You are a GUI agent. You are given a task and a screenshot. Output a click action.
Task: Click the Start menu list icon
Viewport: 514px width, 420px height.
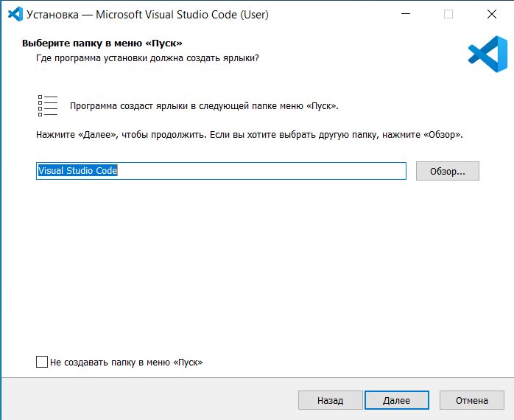click(48, 105)
